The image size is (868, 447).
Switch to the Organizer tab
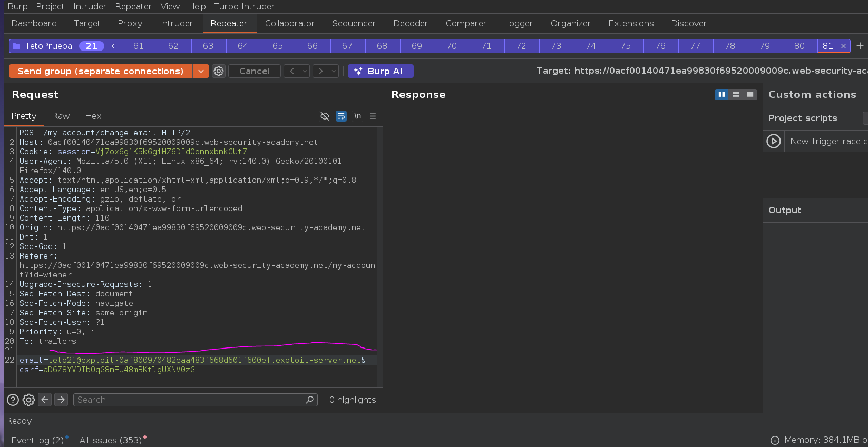[570, 23]
